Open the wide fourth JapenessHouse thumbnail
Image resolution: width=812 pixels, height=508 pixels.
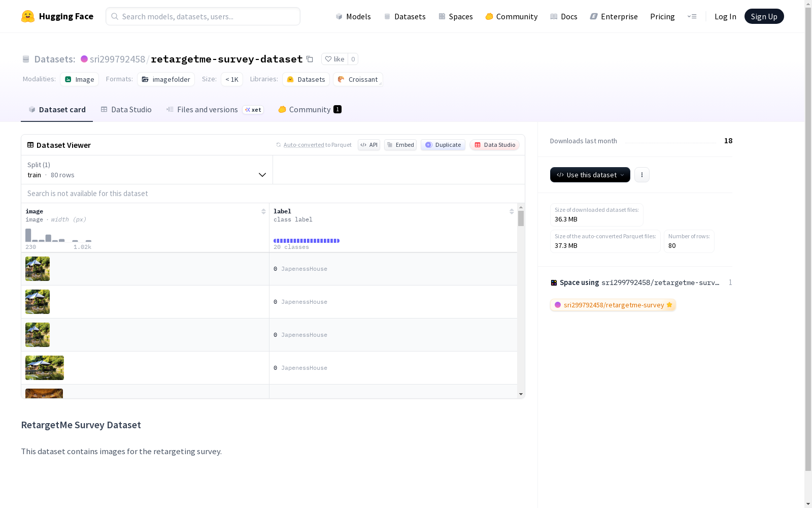pyautogui.click(x=45, y=368)
